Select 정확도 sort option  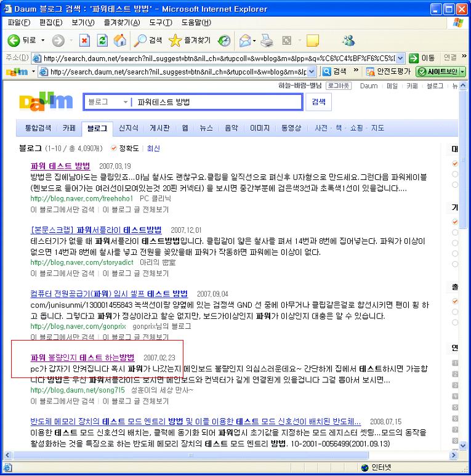(x=125, y=148)
